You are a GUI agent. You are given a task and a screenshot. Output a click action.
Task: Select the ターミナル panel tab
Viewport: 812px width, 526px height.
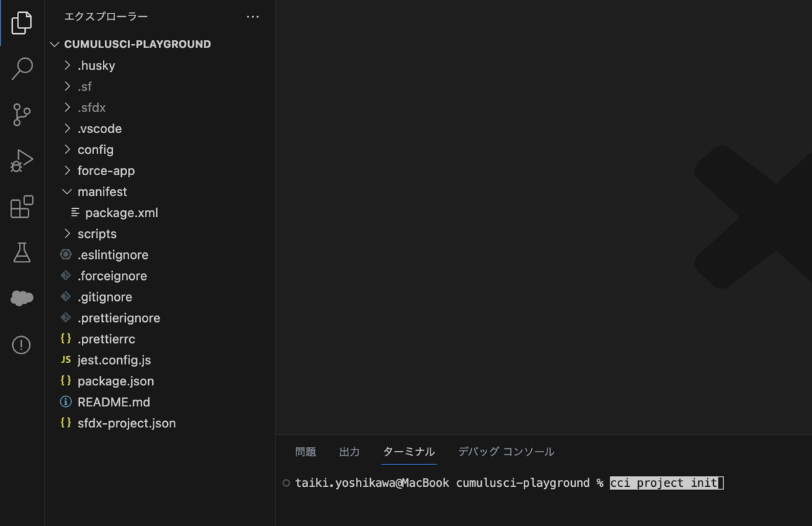pyautogui.click(x=409, y=452)
